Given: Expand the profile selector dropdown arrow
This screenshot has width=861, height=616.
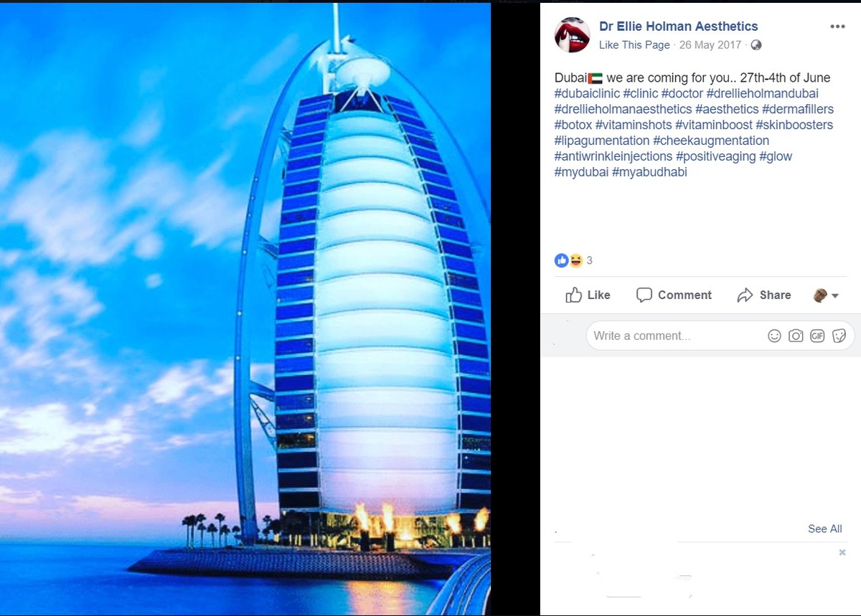Looking at the screenshot, I should (835, 295).
